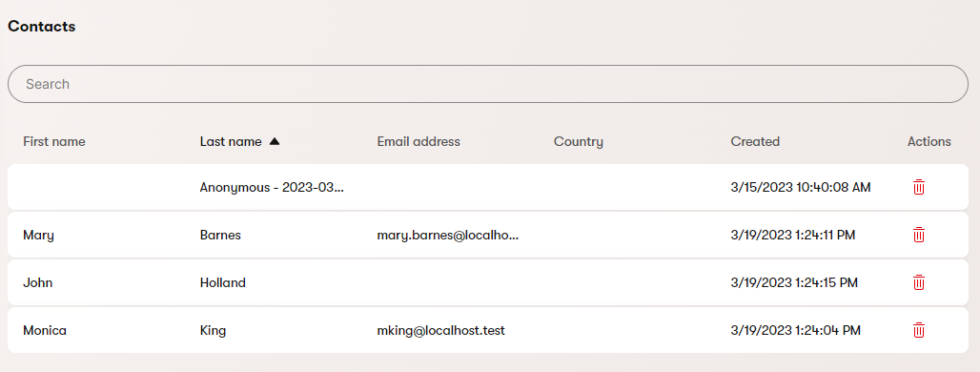Sort by First name column header
980x372 pixels.
[x=53, y=141]
